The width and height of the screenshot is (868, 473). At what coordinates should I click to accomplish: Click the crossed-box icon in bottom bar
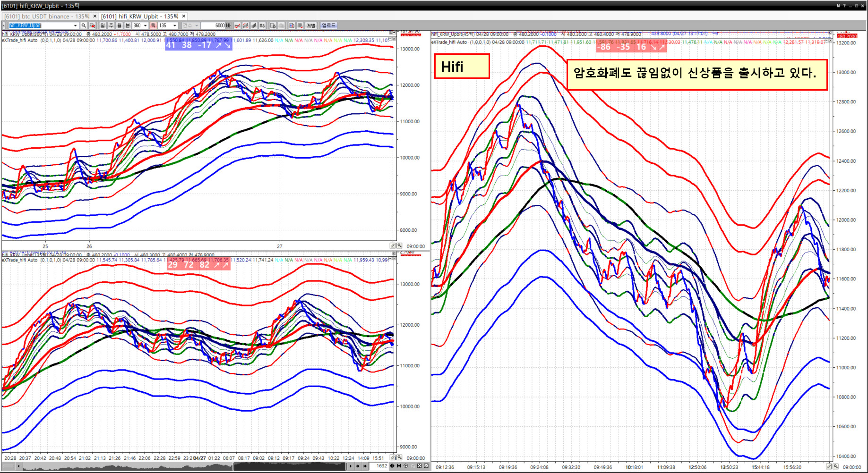[x=426, y=466]
